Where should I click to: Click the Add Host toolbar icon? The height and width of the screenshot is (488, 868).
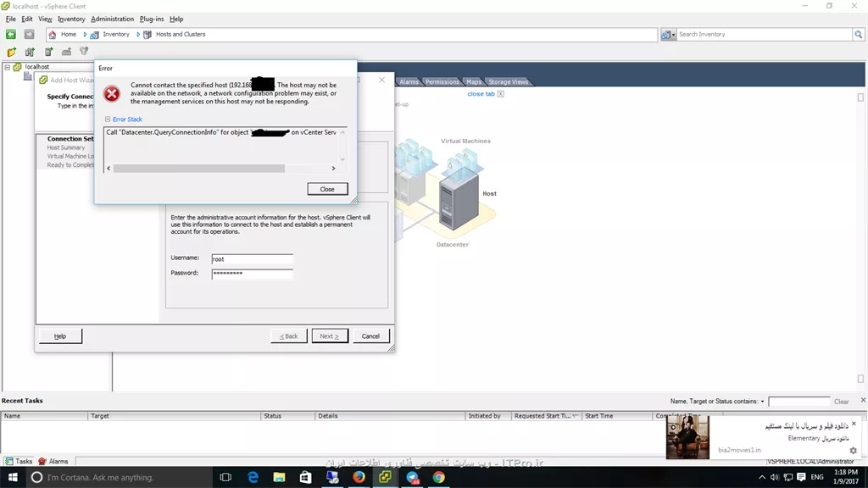pos(48,52)
